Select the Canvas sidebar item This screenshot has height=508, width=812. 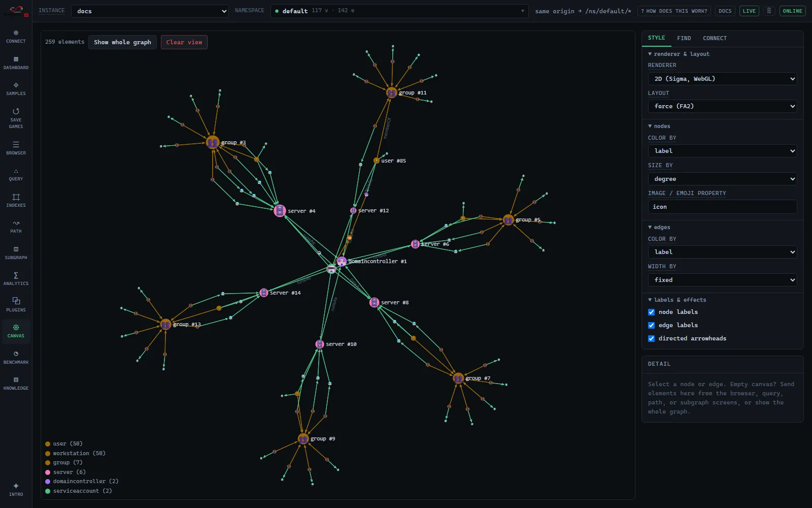[x=16, y=331]
